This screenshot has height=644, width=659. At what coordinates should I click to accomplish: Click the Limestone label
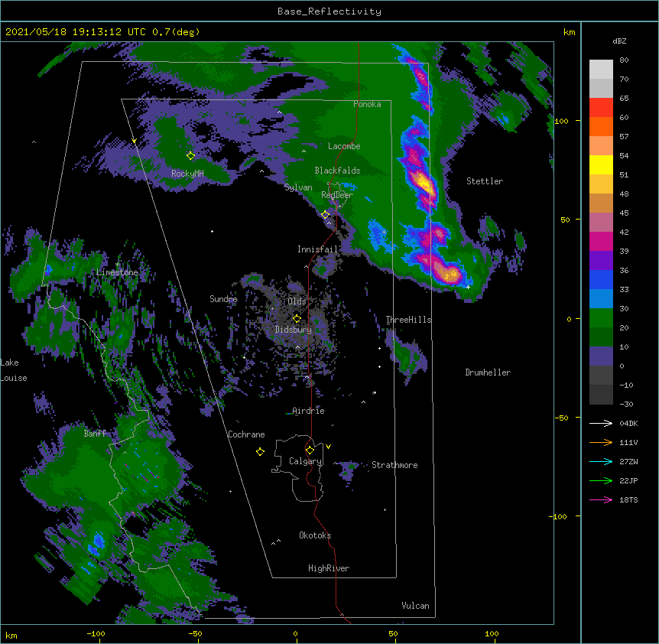point(117,272)
